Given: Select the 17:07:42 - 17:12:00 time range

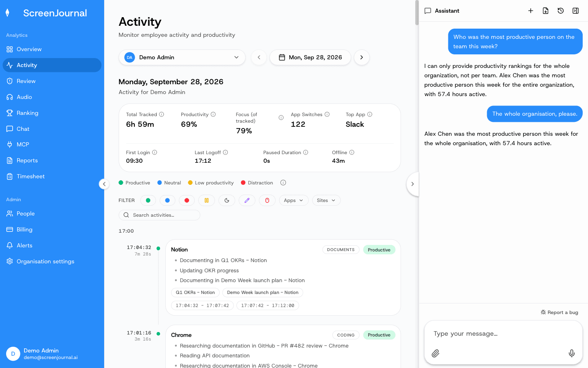Looking at the screenshot, I should coord(268,305).
